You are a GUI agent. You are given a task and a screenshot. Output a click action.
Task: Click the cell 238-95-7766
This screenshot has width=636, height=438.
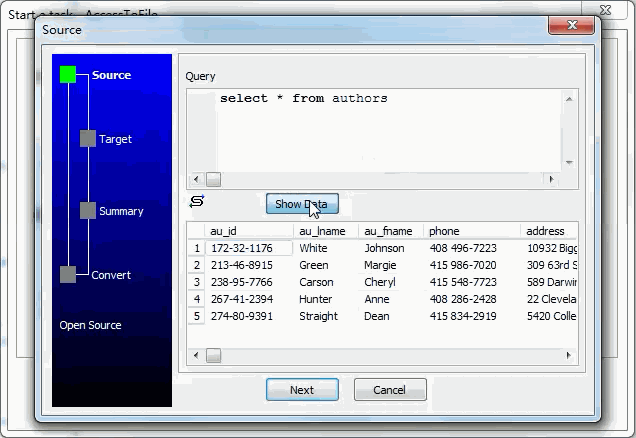[249, 282]
